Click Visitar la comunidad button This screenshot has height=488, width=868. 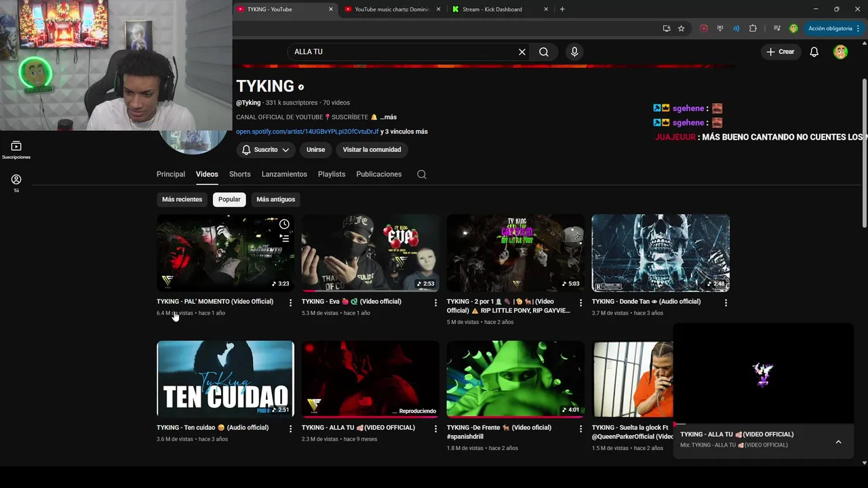click(372, 150)
